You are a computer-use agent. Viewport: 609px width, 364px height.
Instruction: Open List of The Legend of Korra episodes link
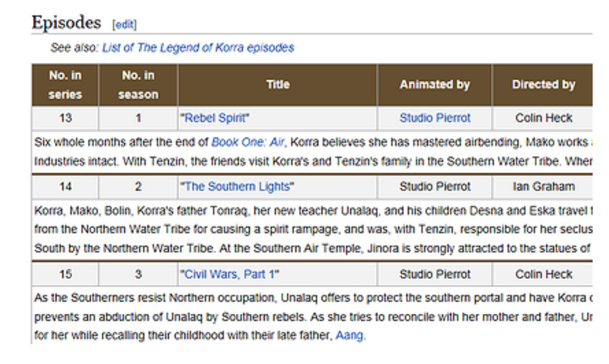click(198, 48)
